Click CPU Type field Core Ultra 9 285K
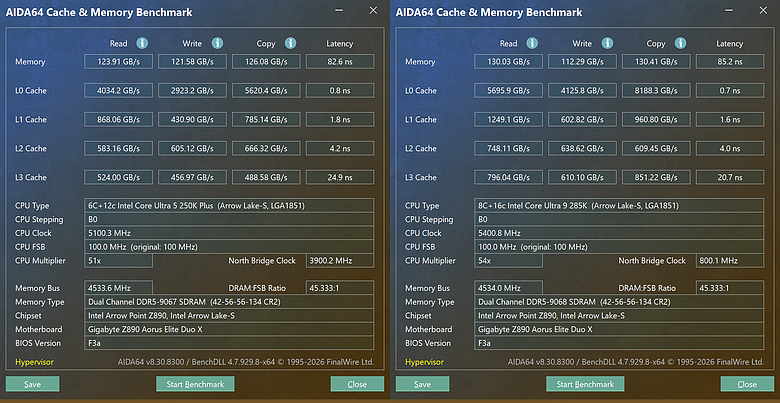This screenshot has height=403, width=780. [619, 205]
